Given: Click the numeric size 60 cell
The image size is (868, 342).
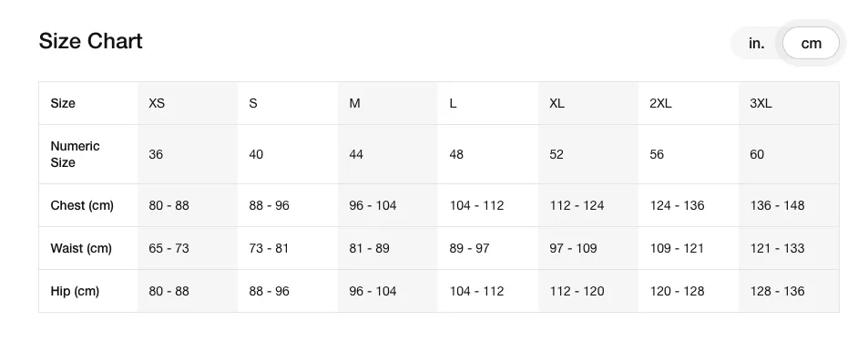Looking at the screenshot, I should (x=789, y=154).
